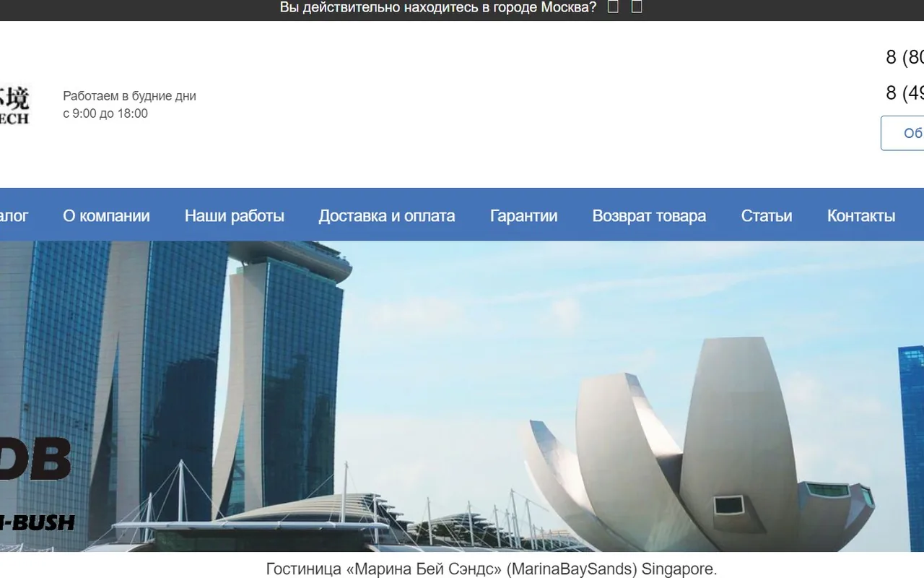This screenshot has height=578, width=924.
Task: Click the Marina Bay Sands banner image
Action: (462, 397)
